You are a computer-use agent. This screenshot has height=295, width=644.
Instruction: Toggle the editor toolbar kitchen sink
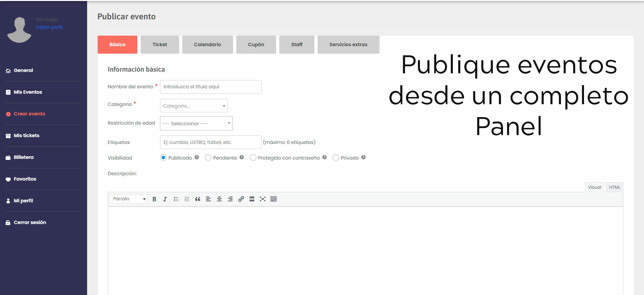[274, 199]
